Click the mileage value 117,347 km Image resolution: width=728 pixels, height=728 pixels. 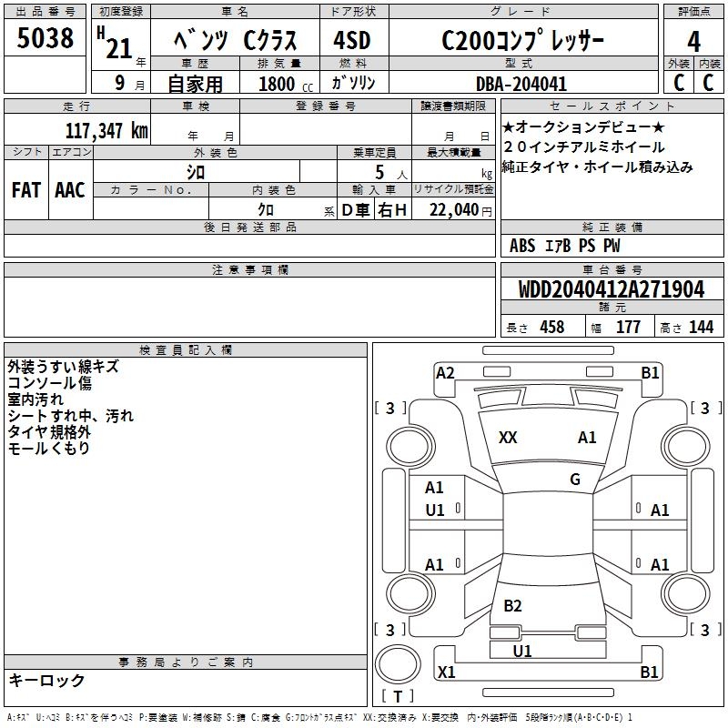pyautogui.click(x=106, y=130)
